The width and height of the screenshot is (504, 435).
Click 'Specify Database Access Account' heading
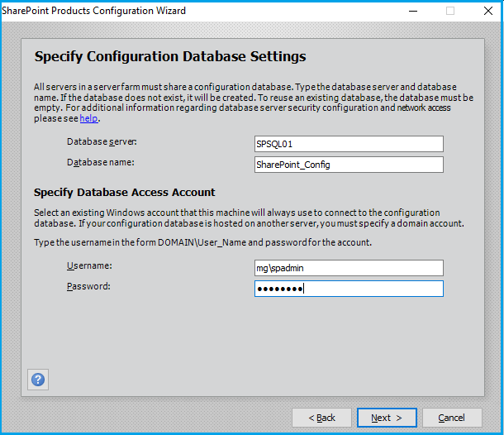pos(125,193)
